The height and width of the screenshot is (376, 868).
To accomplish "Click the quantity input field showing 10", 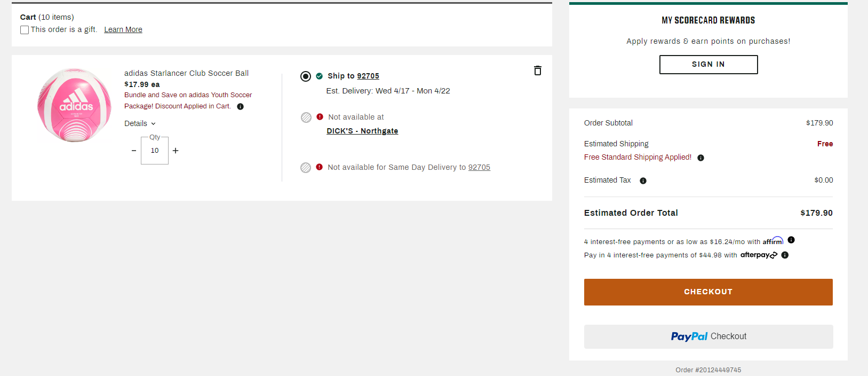I will (x=155, y=151).
